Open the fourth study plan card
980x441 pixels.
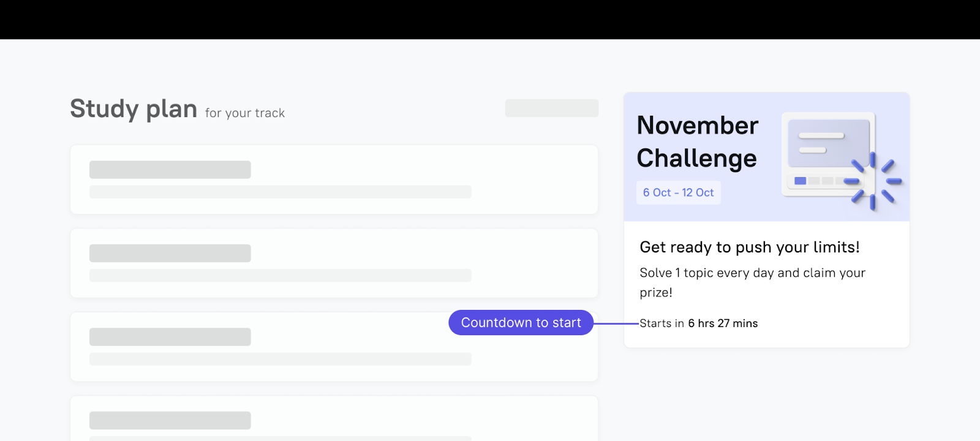point(334,418)
